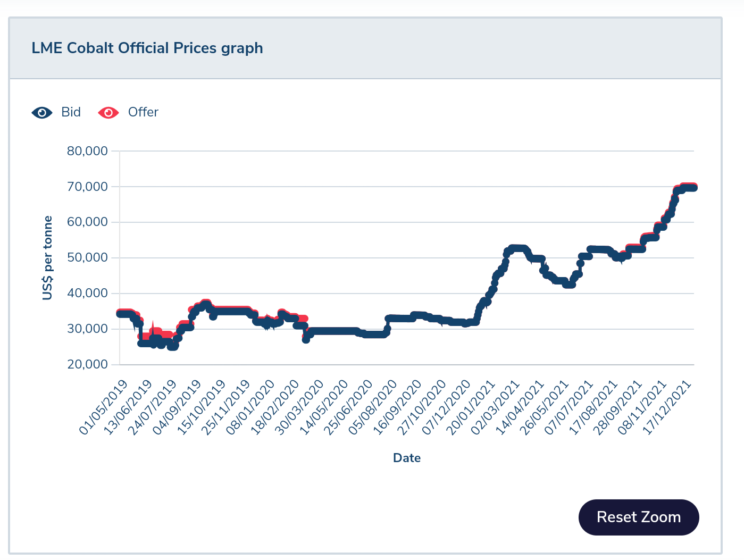
Task: Select the 'LME Cobalt Official Prices graph' heading
Action: click(147, 48)
